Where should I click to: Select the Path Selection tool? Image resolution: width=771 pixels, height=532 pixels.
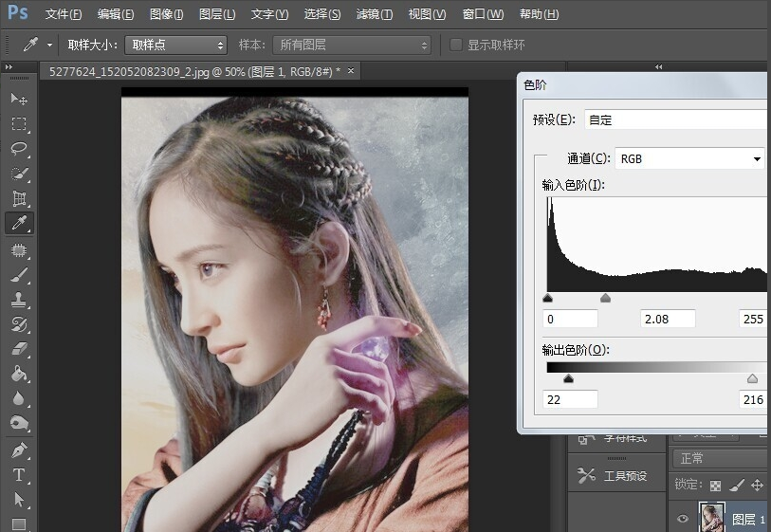[x=19, y=500]
